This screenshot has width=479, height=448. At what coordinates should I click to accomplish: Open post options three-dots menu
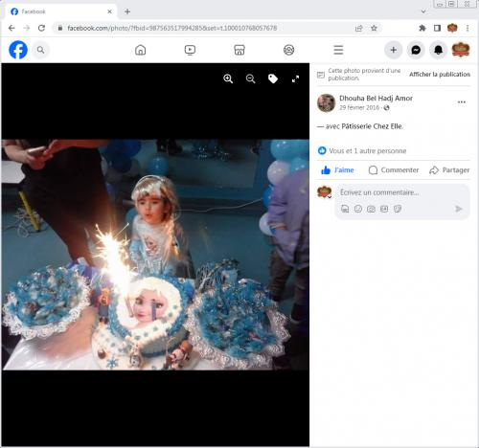click(462, 102)
